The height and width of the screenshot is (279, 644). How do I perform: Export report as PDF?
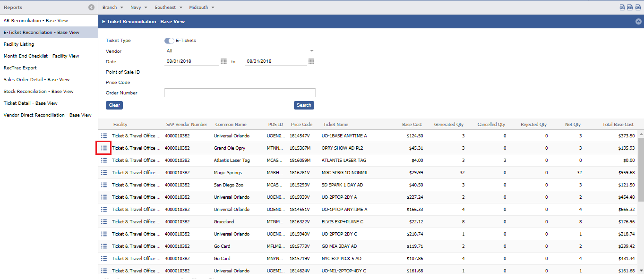click(622, 8)
